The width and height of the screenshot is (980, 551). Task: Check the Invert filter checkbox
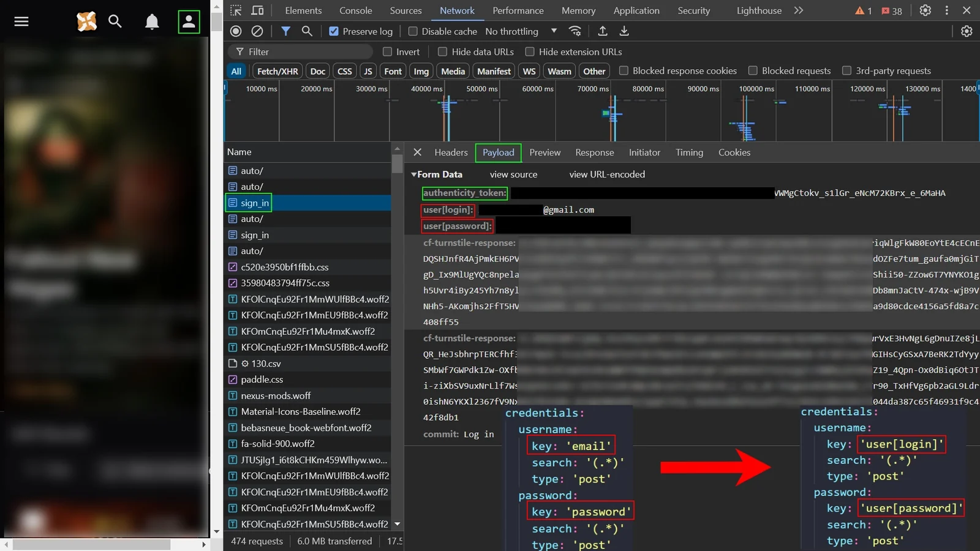pyautogui.click(x=387, y=52)
